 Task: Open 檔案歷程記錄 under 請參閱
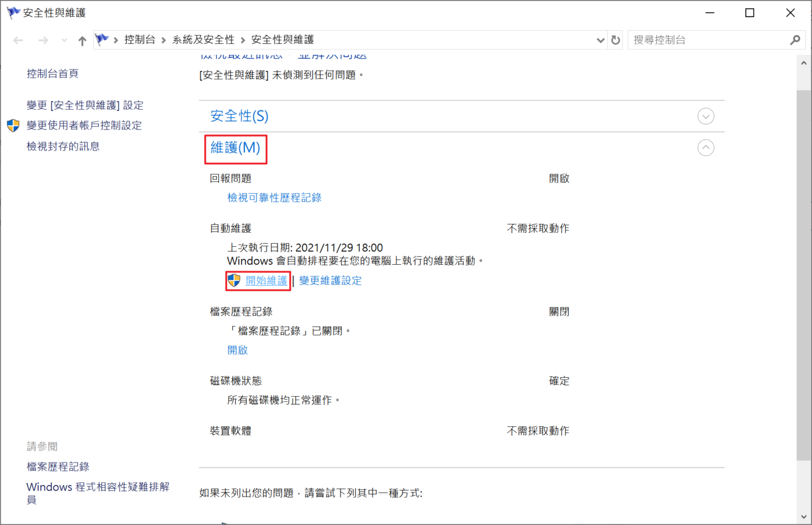coord(58,467)
